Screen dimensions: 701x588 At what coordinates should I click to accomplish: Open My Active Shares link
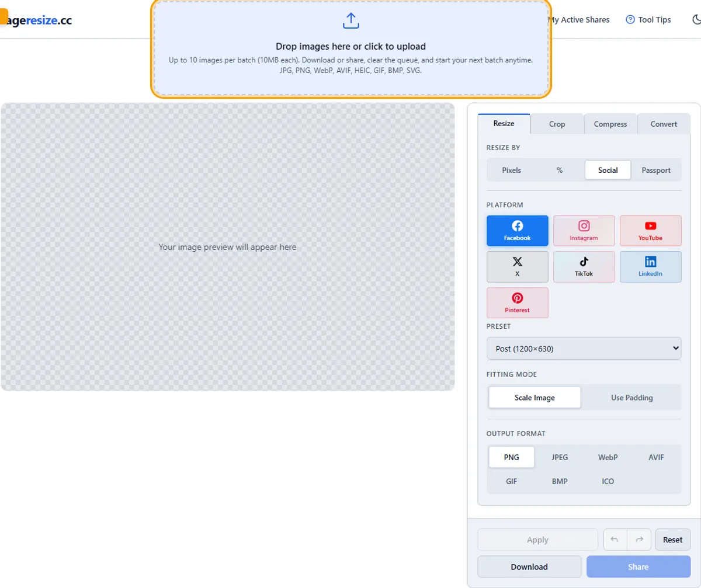(x=578, y=20)
